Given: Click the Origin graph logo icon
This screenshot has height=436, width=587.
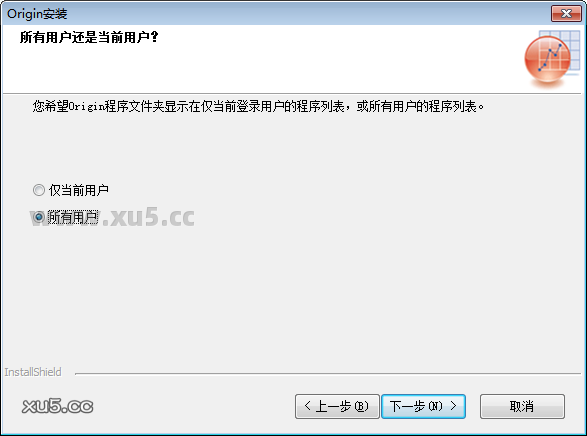Looking at the screenshot, I should 552,58.
